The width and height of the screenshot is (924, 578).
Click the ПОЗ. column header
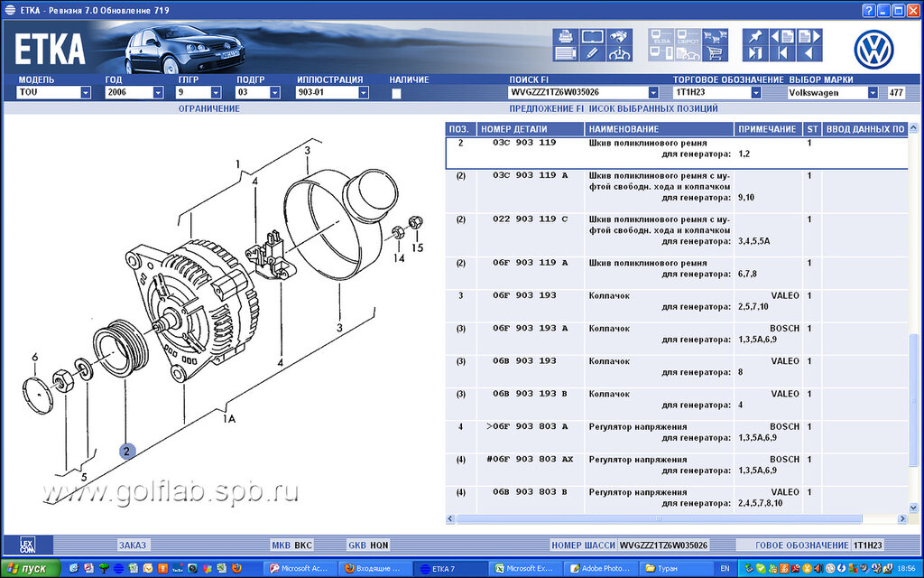point(459,129)
